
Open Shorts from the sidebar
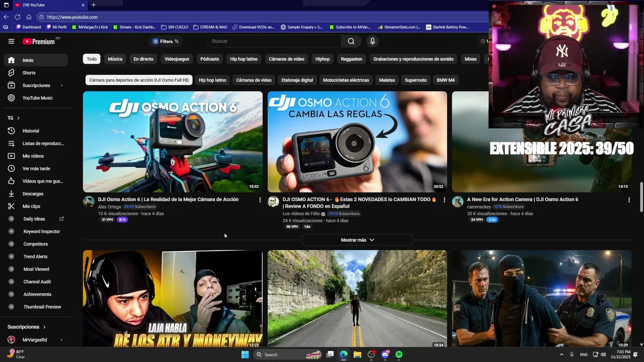point(35,73)
